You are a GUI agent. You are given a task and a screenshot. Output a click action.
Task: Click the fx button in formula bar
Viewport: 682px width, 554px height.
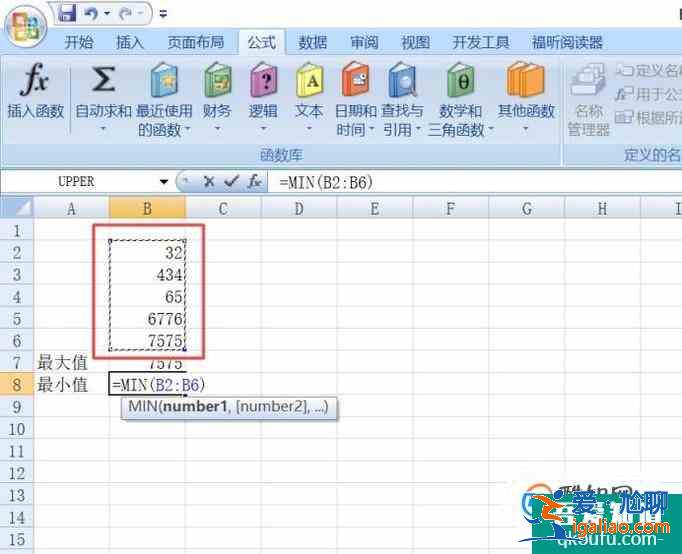coord(254,181)
